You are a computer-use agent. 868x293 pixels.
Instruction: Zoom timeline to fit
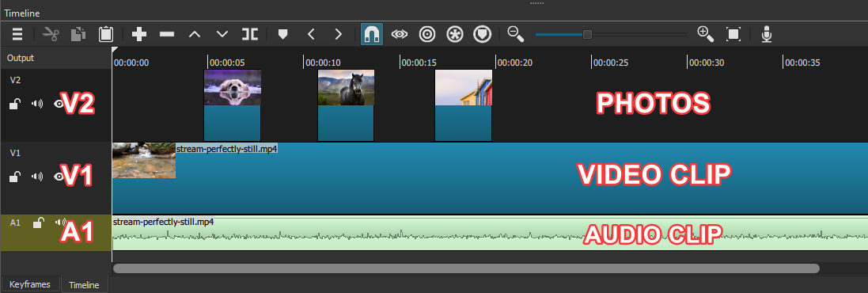pos(733,34)
